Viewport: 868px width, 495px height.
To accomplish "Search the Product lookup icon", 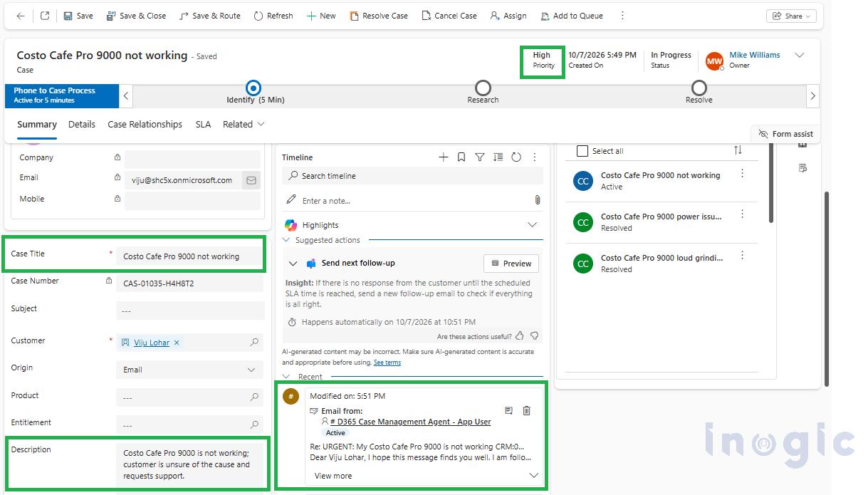I will [x=254, y=397].
